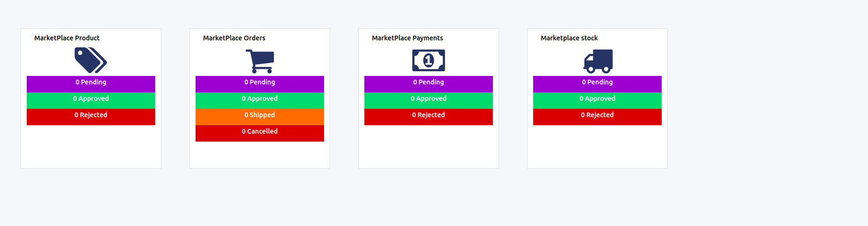View approved Marketplace stock requests
Viewport: 868px width, 226px height.
(597, 99)
